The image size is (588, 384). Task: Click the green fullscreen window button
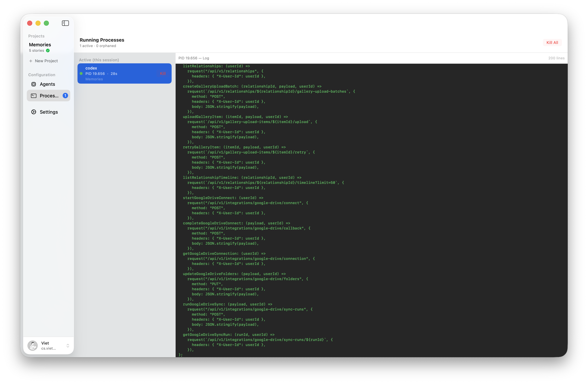(47, 23)
